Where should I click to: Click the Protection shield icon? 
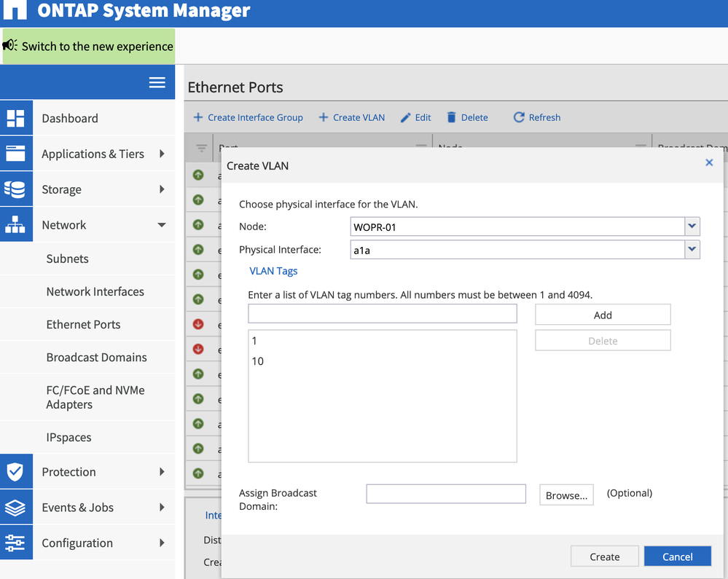pyautogui.click(x=16, y=472)
